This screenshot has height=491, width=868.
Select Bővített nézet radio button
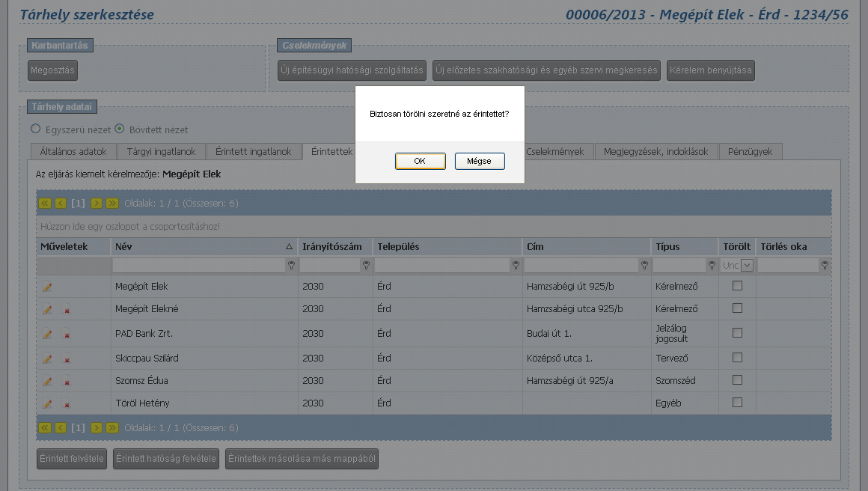(120, 129)
